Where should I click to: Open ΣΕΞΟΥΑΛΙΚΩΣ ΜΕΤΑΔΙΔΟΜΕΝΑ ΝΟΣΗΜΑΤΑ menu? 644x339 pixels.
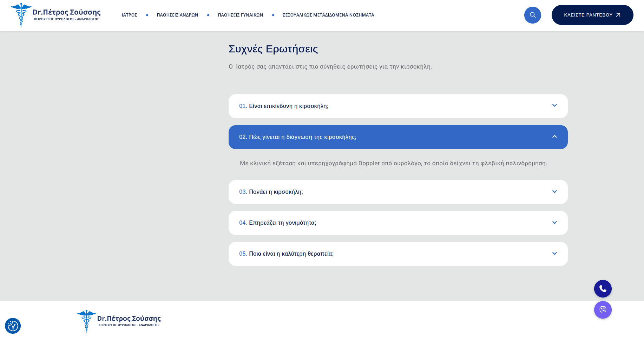[328, 15]
